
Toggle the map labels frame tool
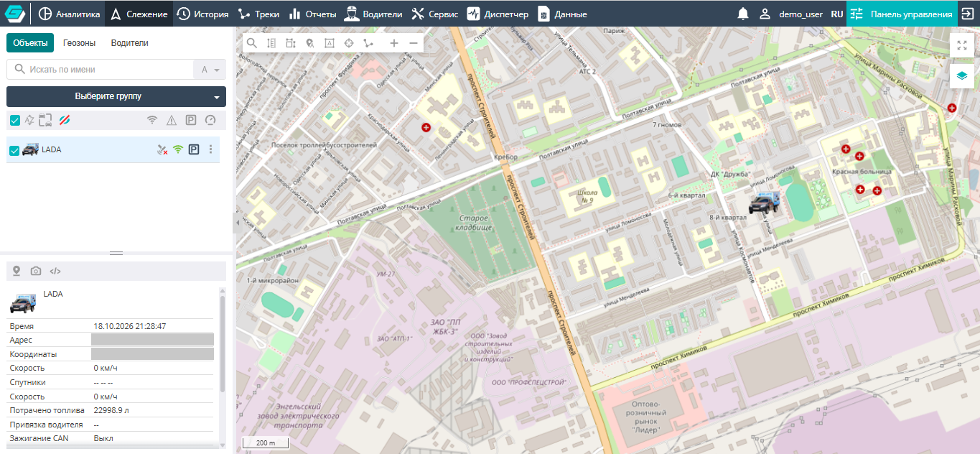(x=330, y=43)
